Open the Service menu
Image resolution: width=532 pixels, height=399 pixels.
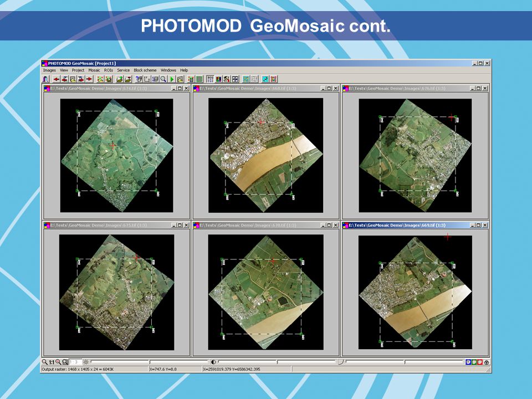coord(124,70)
